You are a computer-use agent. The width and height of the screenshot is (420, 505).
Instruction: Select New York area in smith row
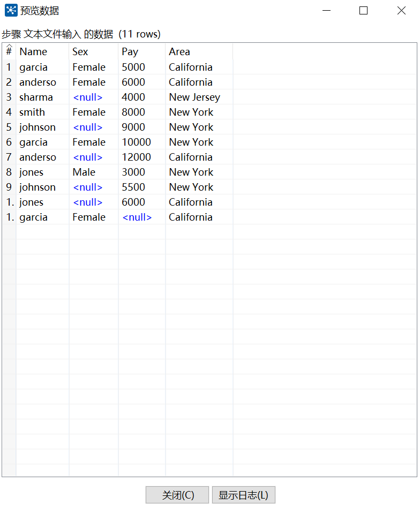coord(199,112)
